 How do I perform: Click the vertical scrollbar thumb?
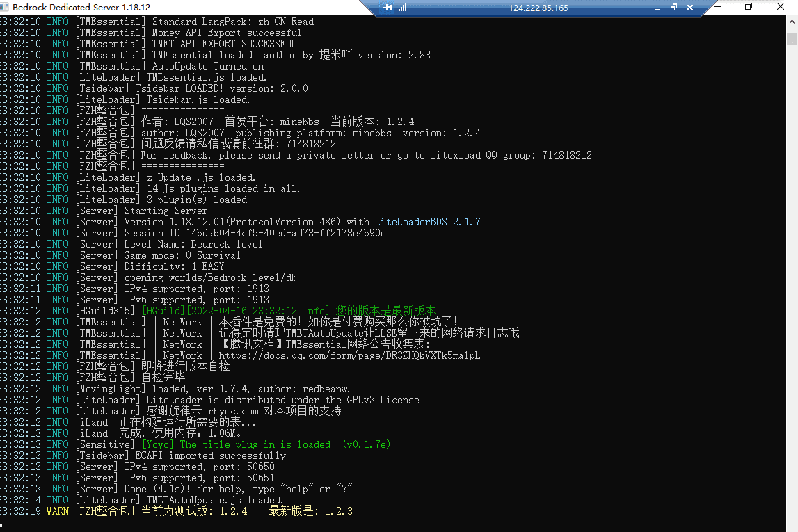coord(792,39)
